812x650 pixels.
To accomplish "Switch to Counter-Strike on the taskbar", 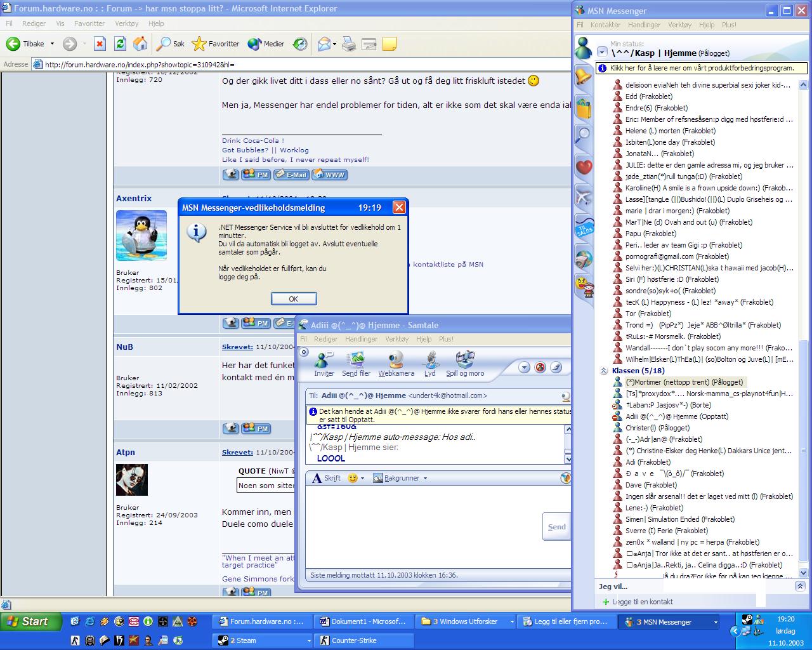I will pyautogui.click(x=363, y=640).
